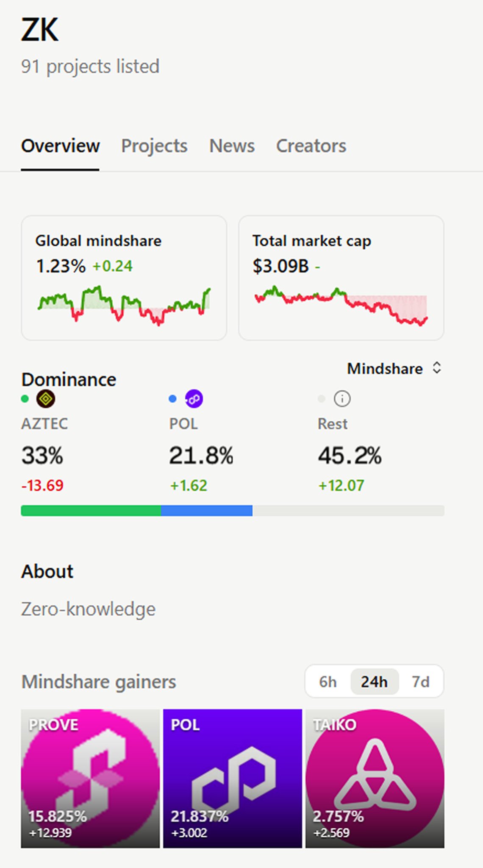Open the News tab
483x868 pixels.
(x=232, y=146)
